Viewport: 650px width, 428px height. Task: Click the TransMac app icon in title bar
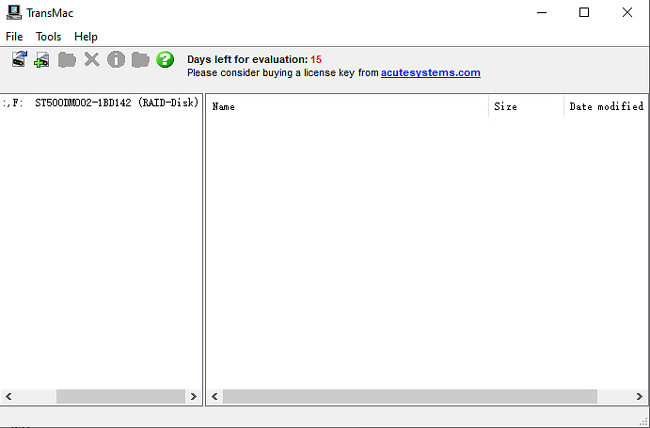coord(13,13)
